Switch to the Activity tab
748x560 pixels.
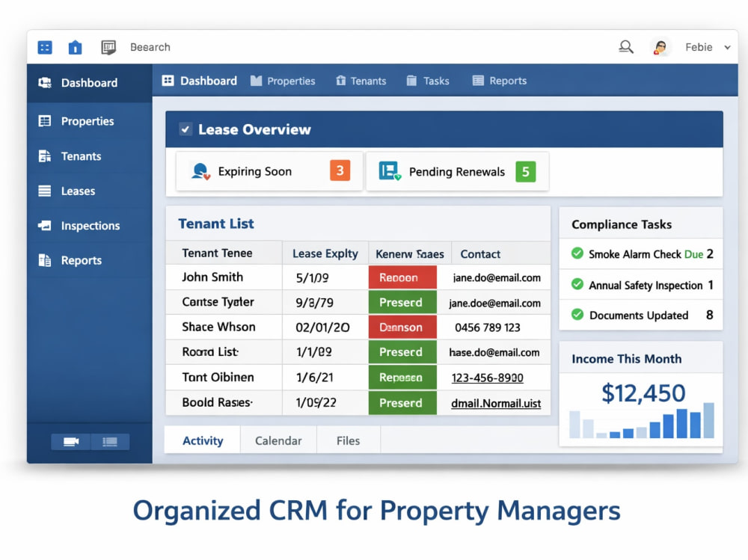203,441
